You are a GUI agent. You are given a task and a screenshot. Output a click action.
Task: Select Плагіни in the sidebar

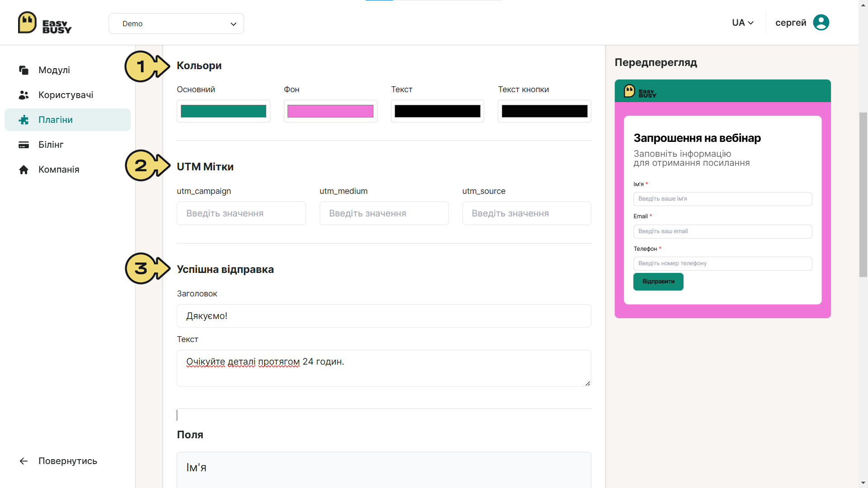(67, 120)
